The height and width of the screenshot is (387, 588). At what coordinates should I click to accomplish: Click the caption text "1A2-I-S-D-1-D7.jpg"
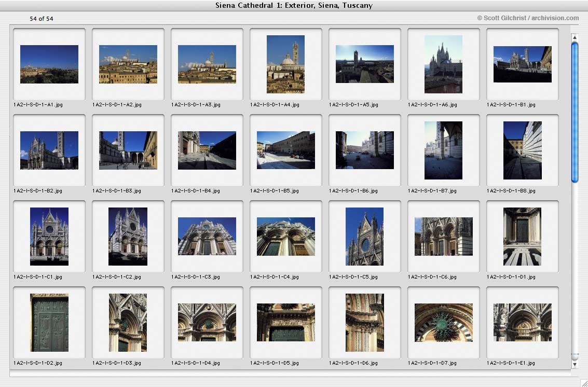point(432,363)
